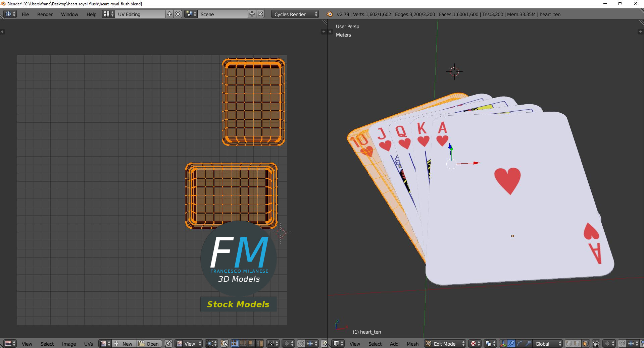Click the blue Z-axis manipulator arrow
This screenshot has height=348, width=644.
pos(450,147)
